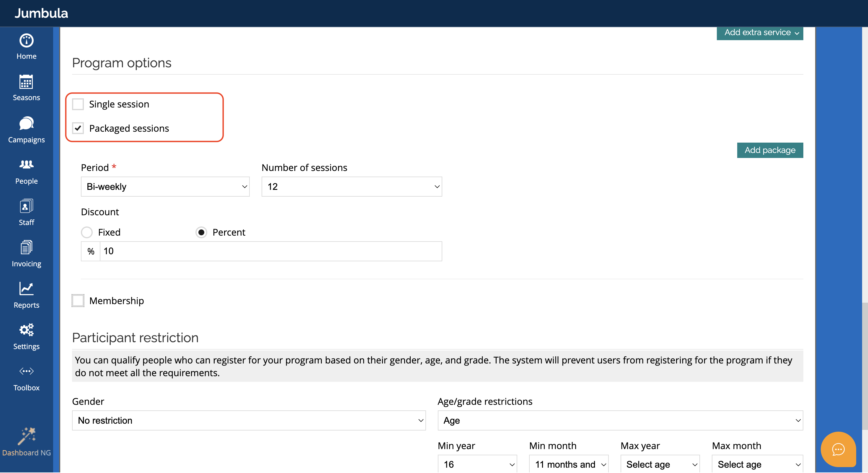Enable the Single session checkbox

(78, 104)
